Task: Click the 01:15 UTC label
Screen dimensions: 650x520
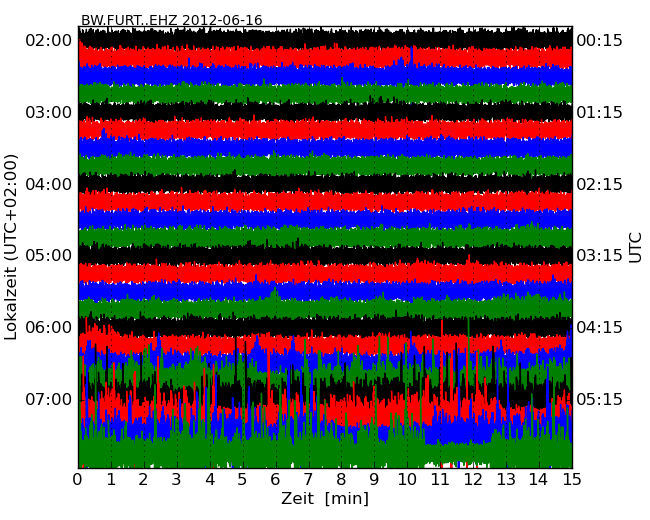Action: click(599, 112)
